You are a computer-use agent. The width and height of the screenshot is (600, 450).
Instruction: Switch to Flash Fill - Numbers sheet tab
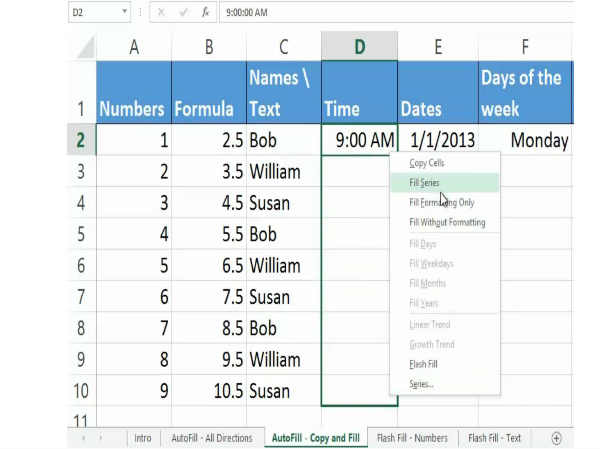tap(413, 438)
